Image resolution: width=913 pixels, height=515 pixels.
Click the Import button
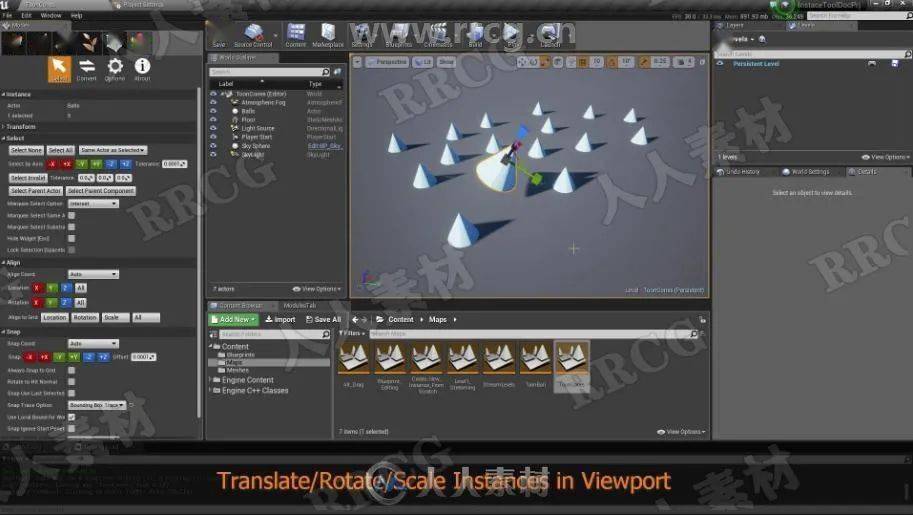point(280,319)
